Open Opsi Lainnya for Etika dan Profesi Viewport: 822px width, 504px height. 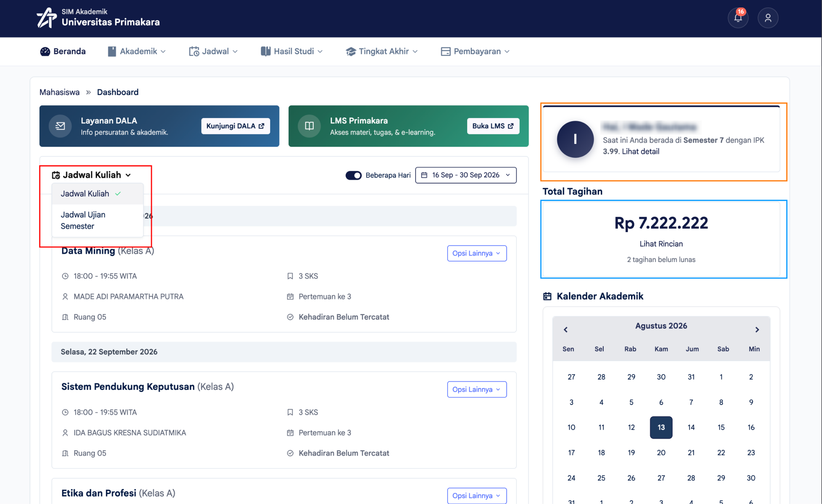[477, 496]
